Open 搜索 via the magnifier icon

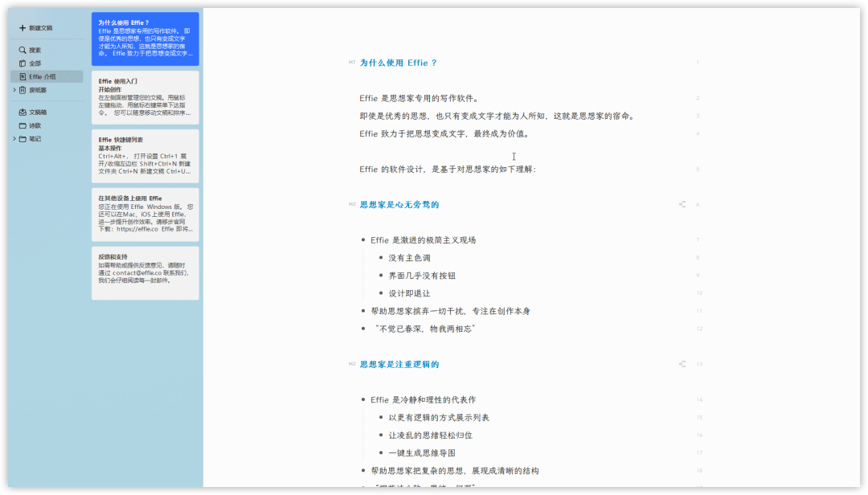(23, 50)
